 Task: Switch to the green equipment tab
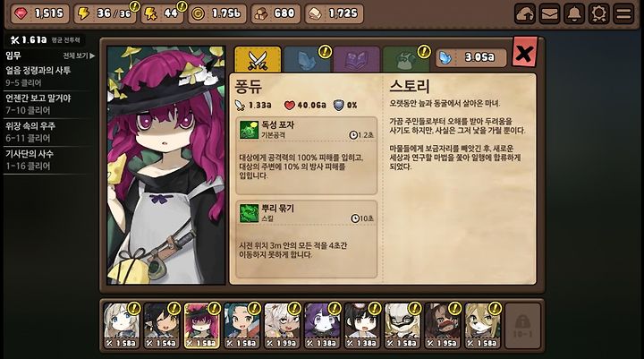(x=406, y=60)
